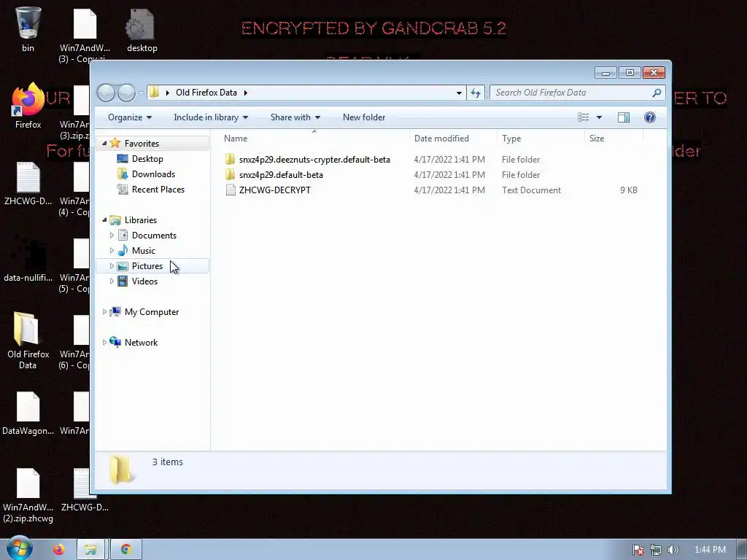
Task: Expand the Videos library node
Action: tap(112, 281)
